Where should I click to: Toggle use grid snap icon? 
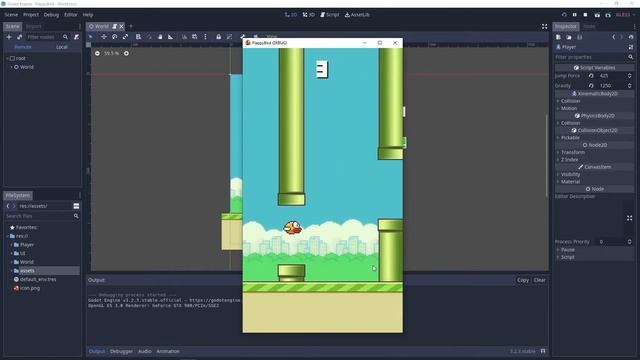click(195, 37)
